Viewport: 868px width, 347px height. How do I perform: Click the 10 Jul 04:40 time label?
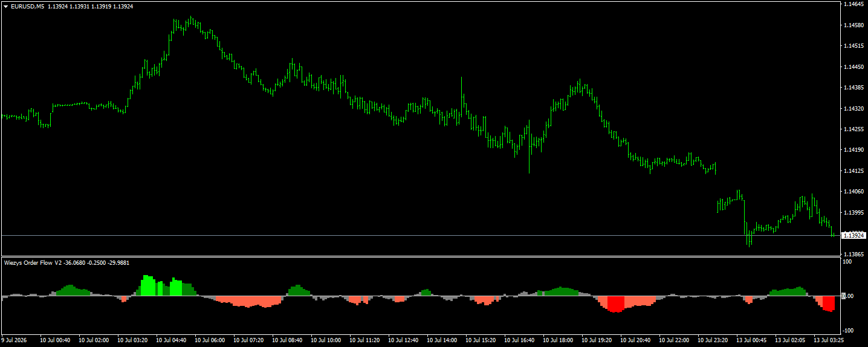pos(171,340)
